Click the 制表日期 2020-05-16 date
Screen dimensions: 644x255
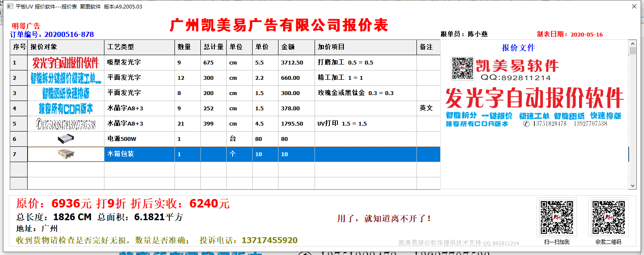pos(587,34)
